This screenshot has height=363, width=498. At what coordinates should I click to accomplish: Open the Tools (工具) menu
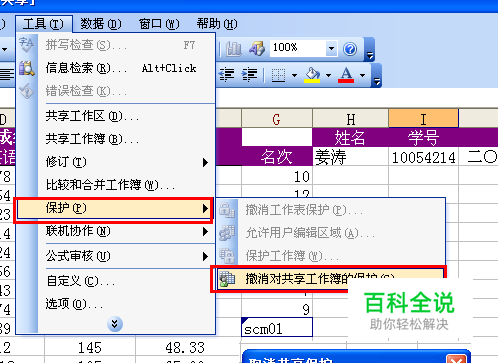tap(44, 24)
